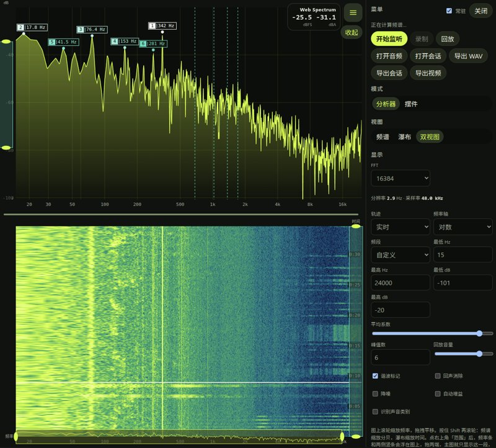The image size is (496, 448).
Task: Toggle the 谐波标记 checkbox
Action: (x=375, y=376)
